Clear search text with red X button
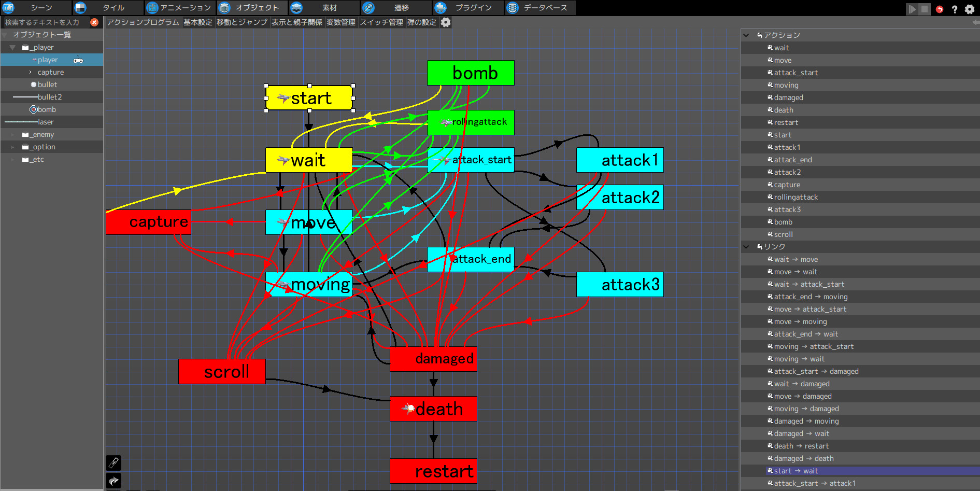Viewport: 980px width, 491px height. tap(94, 22)
